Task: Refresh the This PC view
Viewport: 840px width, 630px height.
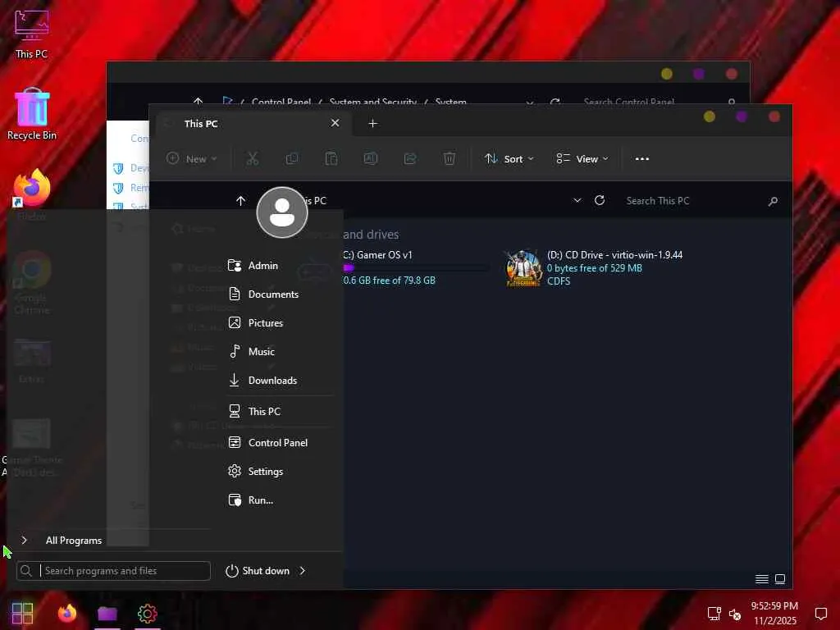Action: tap(600, 200)
